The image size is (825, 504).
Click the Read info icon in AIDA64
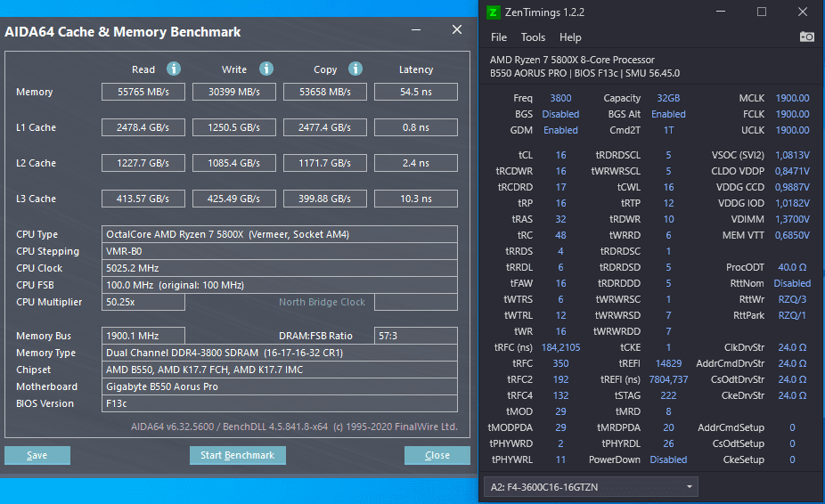click(174, 69)
